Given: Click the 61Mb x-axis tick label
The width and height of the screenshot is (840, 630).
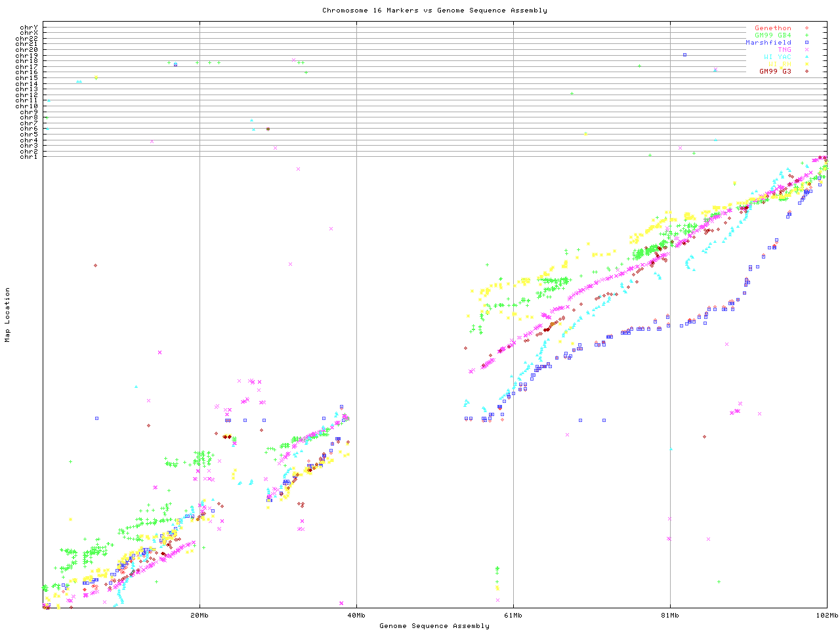Looking at the screenshot, I should [513, 616].
